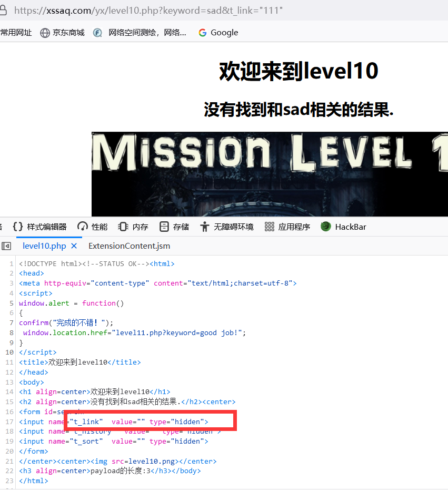
Task: Click line number 17 in gutter
Action: click(x=9, y=422)
